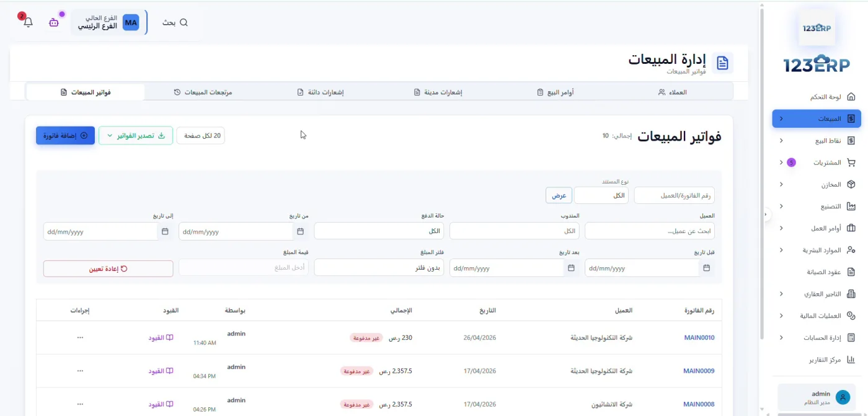Switch to إشعارات دائنة tab
Screen dimensions: 868x416
pos(321,92)
